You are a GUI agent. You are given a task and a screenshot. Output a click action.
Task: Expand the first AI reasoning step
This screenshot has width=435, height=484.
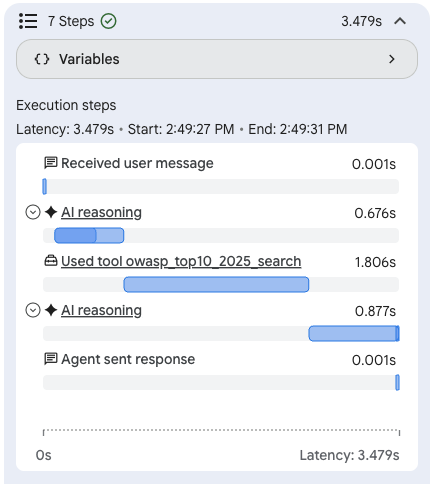[x=33, y=212]
